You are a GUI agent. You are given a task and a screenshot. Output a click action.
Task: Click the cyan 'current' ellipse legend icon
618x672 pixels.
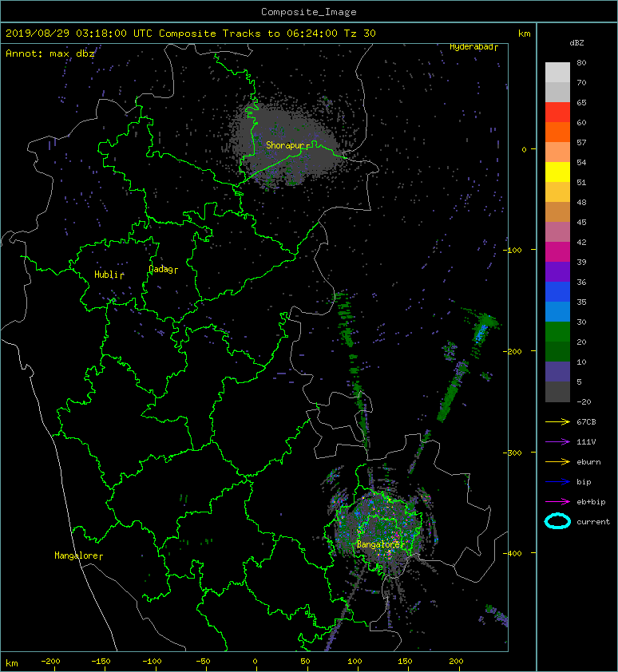pos(557,521)
